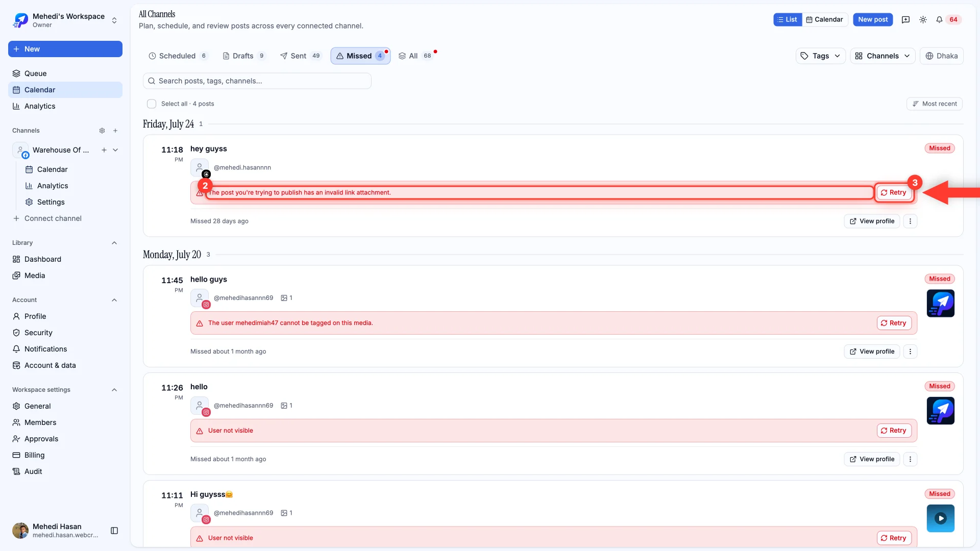
Task: Open the Dhaka timezone selector
Action: [941, 56]
